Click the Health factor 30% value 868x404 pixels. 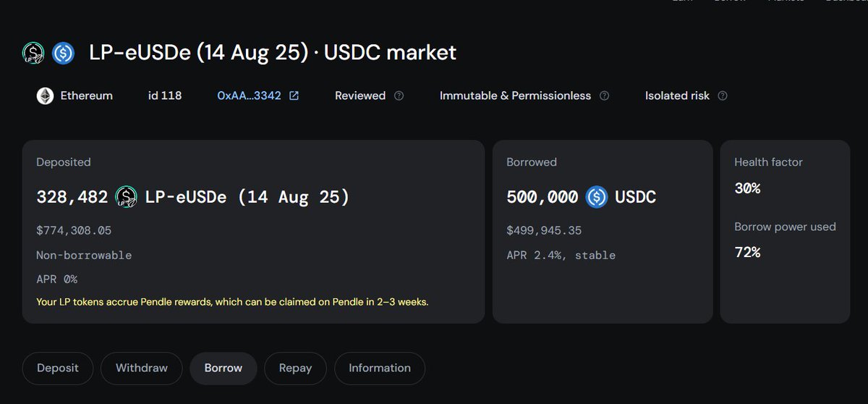[x=747, y=188]
